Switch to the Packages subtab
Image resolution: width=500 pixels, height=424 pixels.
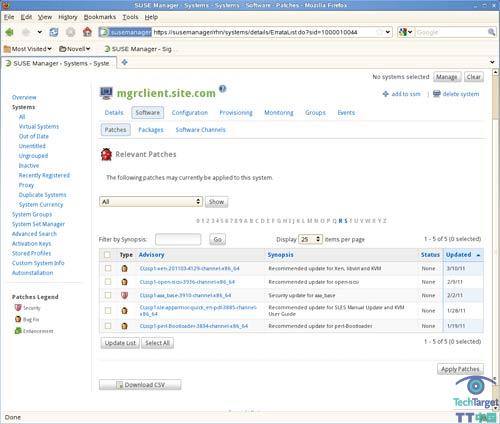click(x=151, y=130)
